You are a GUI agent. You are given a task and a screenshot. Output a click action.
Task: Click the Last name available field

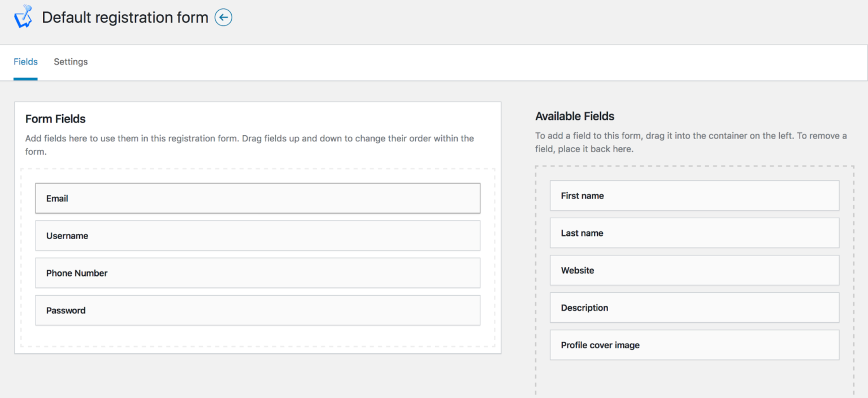pos(694,232)
